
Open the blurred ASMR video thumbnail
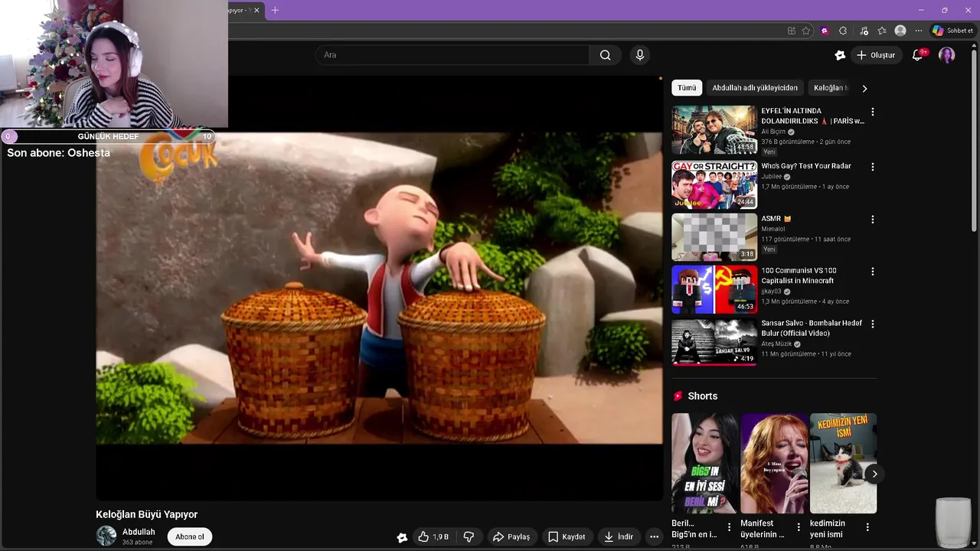click(x=714, y=237)
